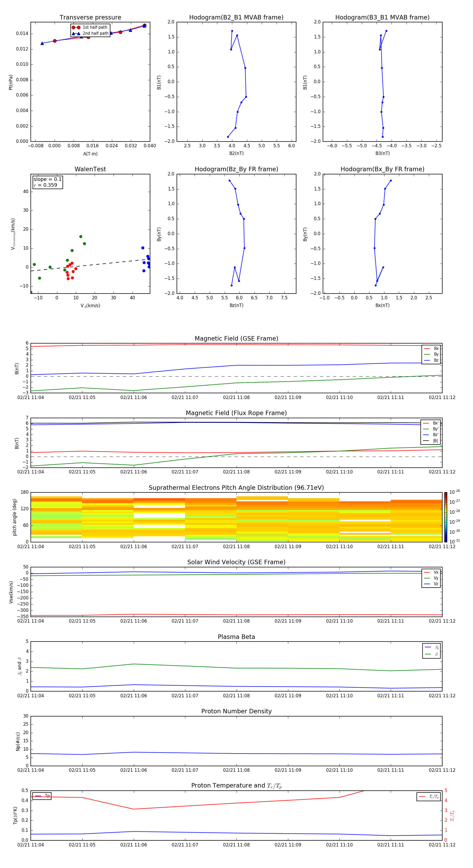Click the "A(T·m)" x-axis label
The height and width of the screenshot is (868, 473).
(90, 154)
